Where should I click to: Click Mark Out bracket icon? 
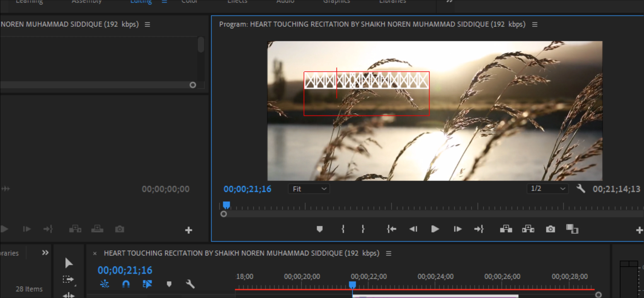tap(363, 229)
